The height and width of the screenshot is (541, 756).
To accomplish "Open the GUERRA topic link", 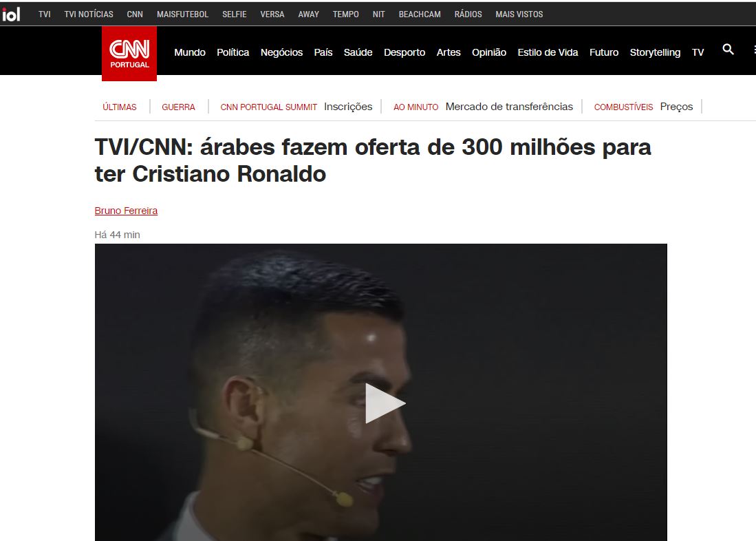I will point(178,107).
